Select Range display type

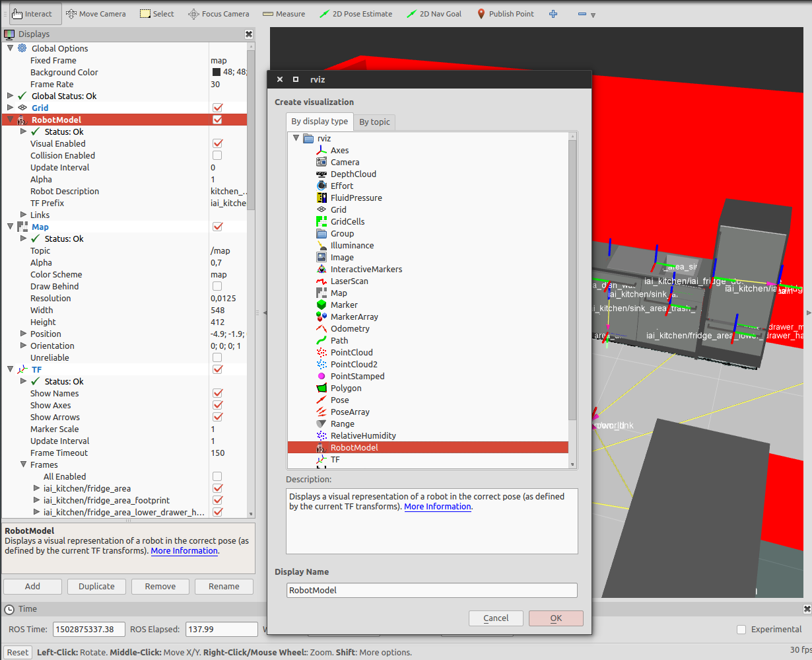(x=342, y=423)
